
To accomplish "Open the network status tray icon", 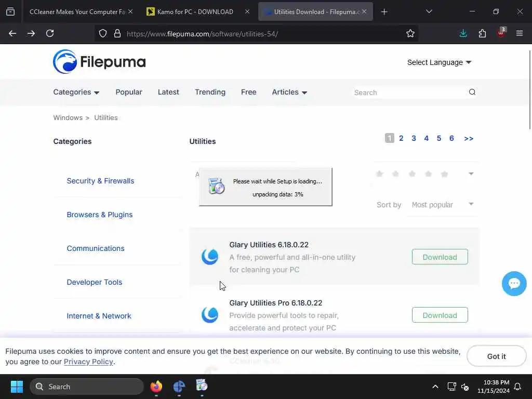I will coord(451,387).
